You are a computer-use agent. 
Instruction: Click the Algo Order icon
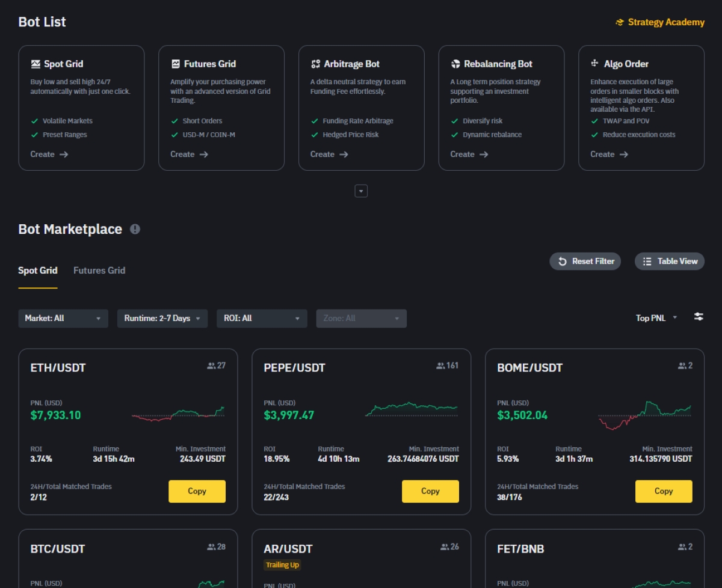point(595,64)
